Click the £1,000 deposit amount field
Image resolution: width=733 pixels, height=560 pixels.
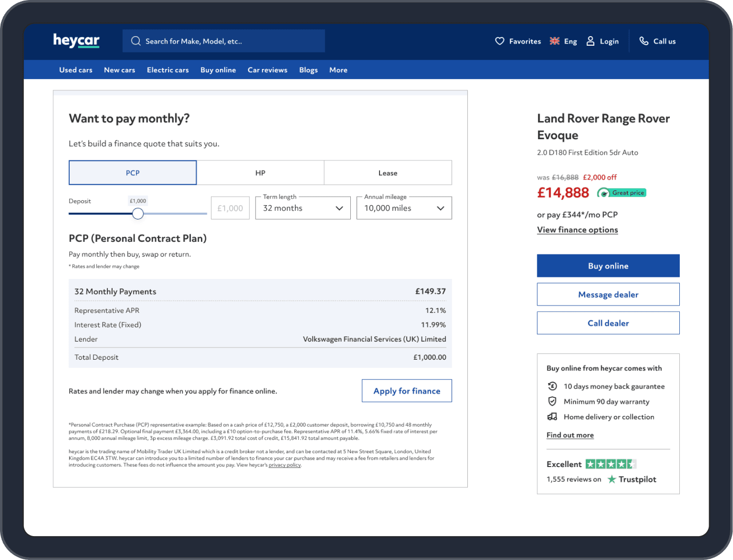[230, 208]
